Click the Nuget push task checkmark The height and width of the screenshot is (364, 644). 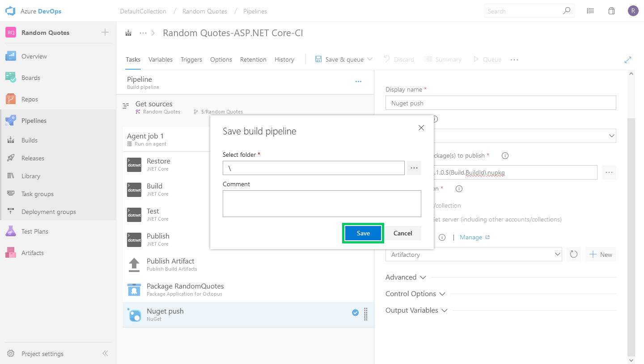pos(355,313)
